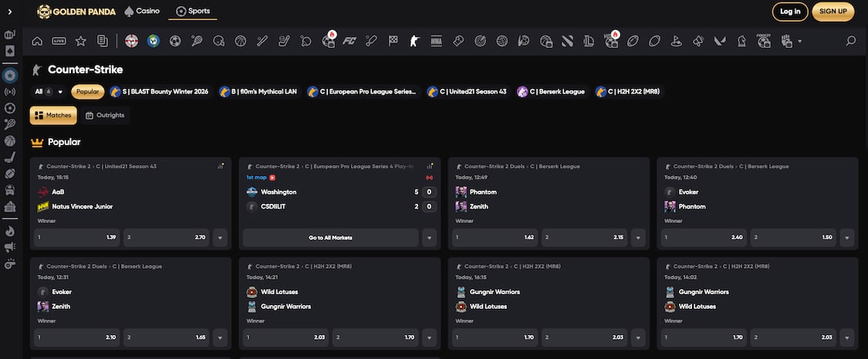The width and height of the screenshot is (868, 359).
Task: Select the Popular filter chip
Action: [x=87, y=92]
